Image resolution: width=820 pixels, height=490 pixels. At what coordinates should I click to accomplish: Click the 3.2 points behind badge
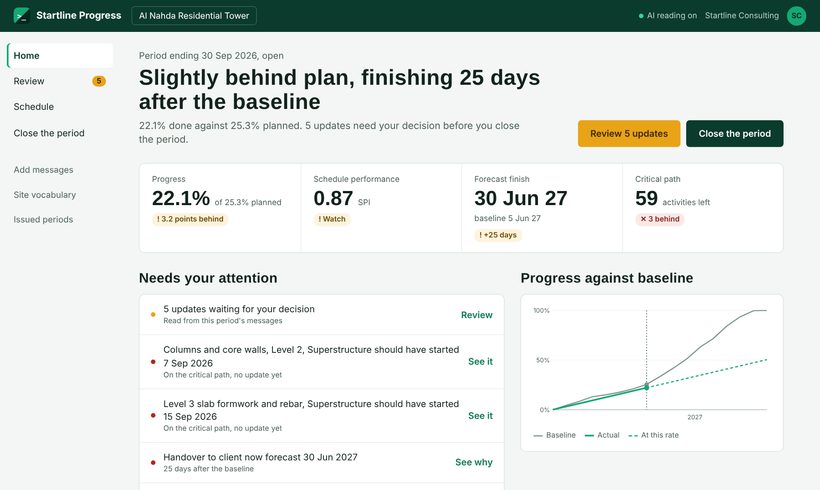coord(190,219)
